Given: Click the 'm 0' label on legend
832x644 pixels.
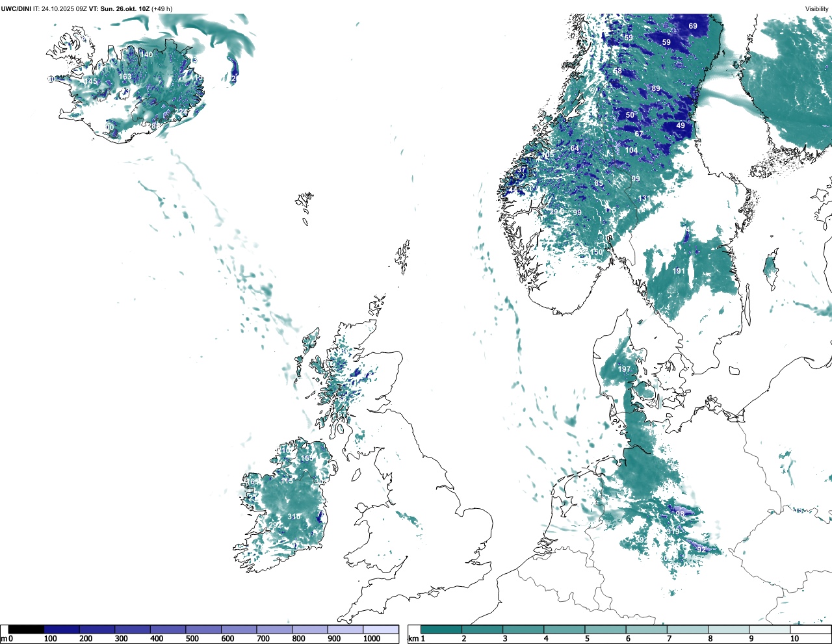Looking at the screenshot, I should coord(7,639).
